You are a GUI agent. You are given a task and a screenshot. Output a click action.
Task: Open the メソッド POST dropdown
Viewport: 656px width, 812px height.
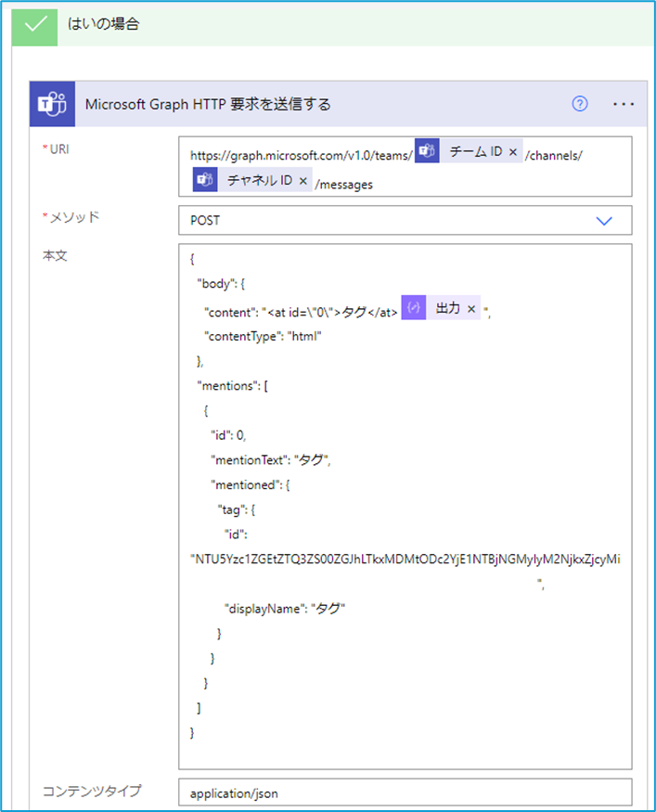click(x=405, y=220)
